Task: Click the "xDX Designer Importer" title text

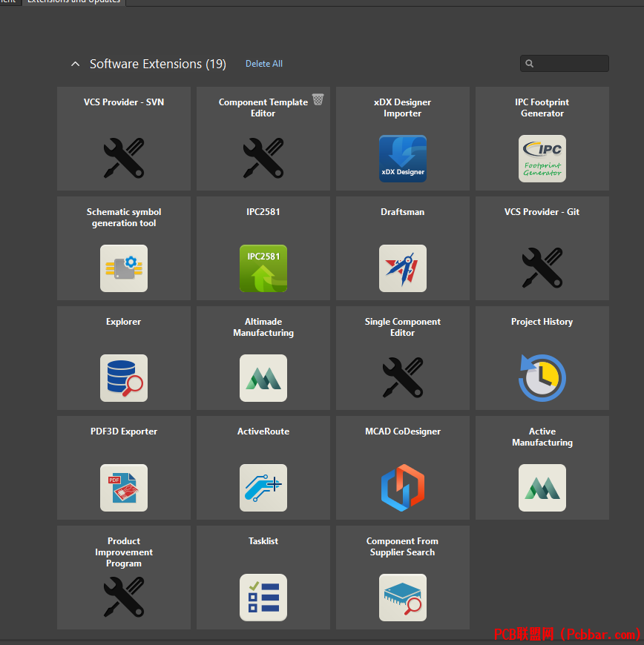Action: pos(403,107)
